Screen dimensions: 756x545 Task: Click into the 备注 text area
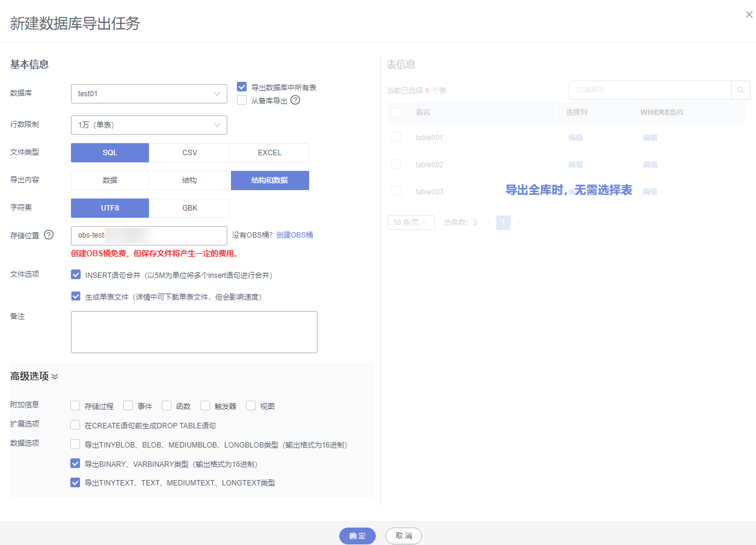(194, 332)
